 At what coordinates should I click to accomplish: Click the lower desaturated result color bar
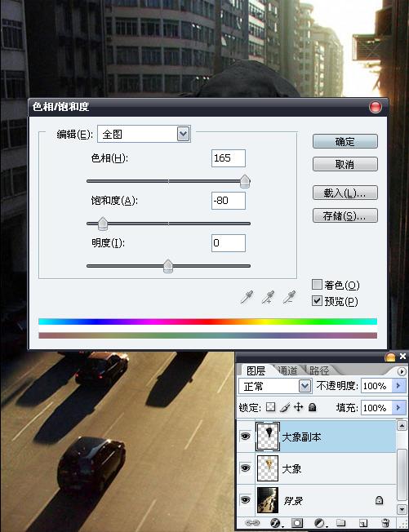(x=207, y=335)
